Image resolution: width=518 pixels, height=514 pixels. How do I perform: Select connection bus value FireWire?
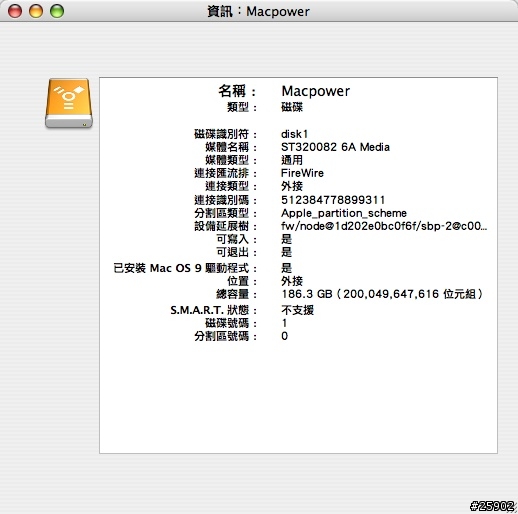click(x=302, y=173)
